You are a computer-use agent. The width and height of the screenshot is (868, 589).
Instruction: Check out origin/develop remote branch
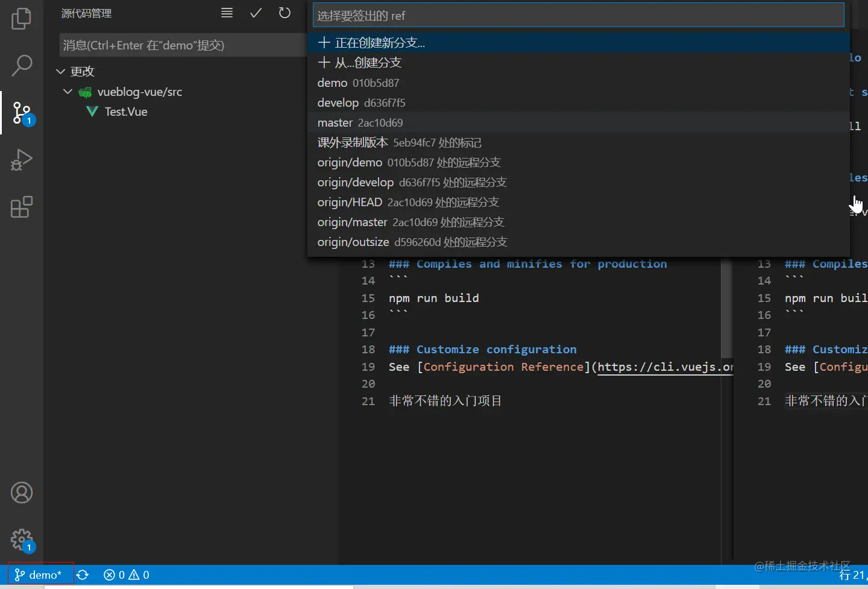578,182
